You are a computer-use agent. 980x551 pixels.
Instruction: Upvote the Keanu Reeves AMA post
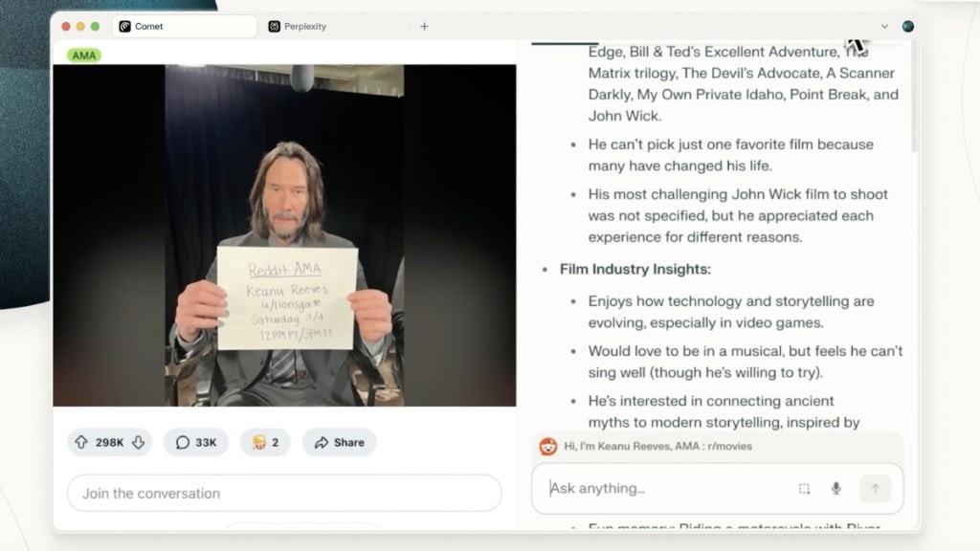[81, 443]
